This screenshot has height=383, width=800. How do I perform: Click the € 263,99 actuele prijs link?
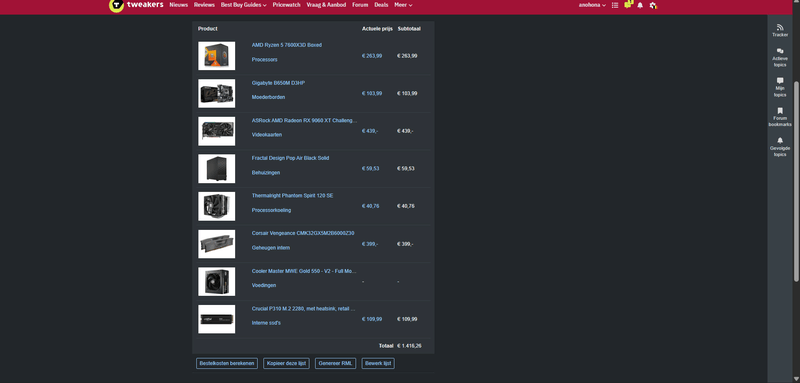tap(372, 56)
